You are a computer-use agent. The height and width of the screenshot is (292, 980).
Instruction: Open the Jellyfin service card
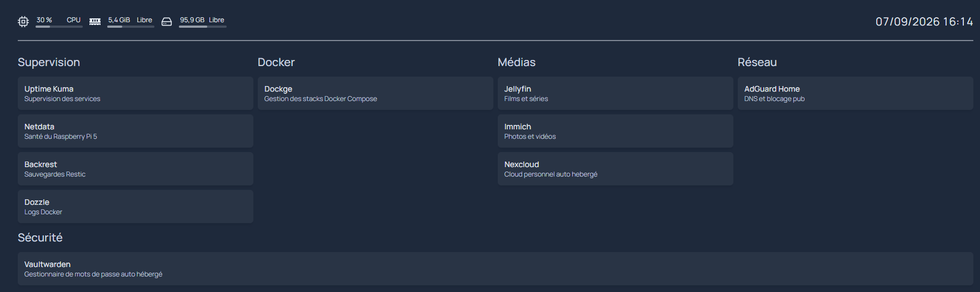coord(616,93)
